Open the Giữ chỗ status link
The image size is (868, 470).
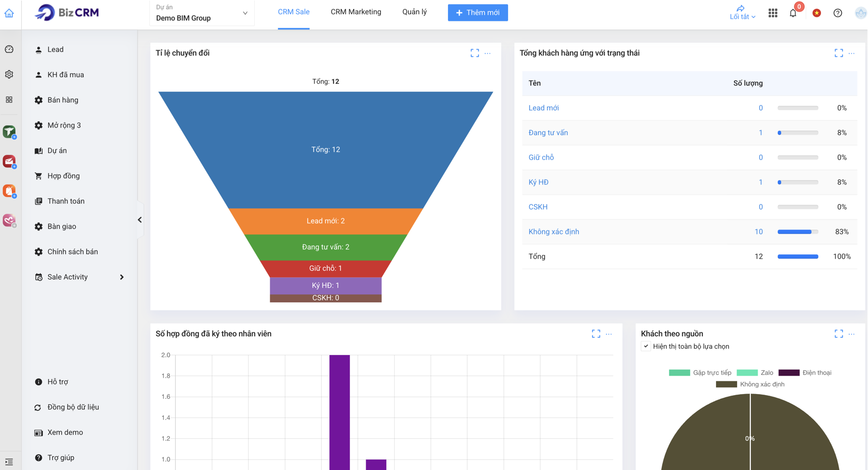541,158
